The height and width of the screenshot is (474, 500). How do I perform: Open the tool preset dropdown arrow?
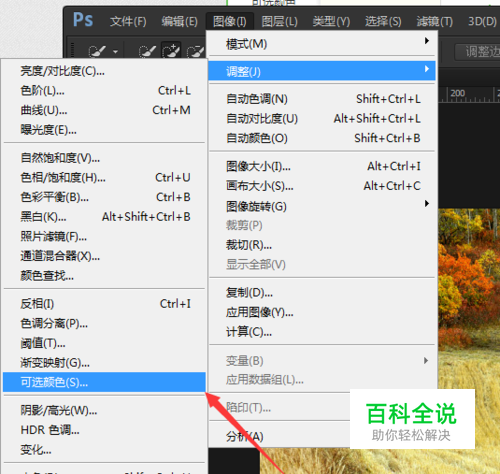point(115,52)
